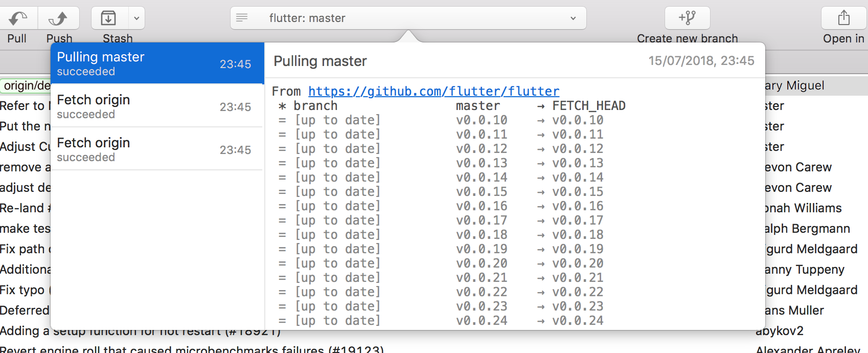Select the 'Adding a setup function' commit row

click(141, 333)
